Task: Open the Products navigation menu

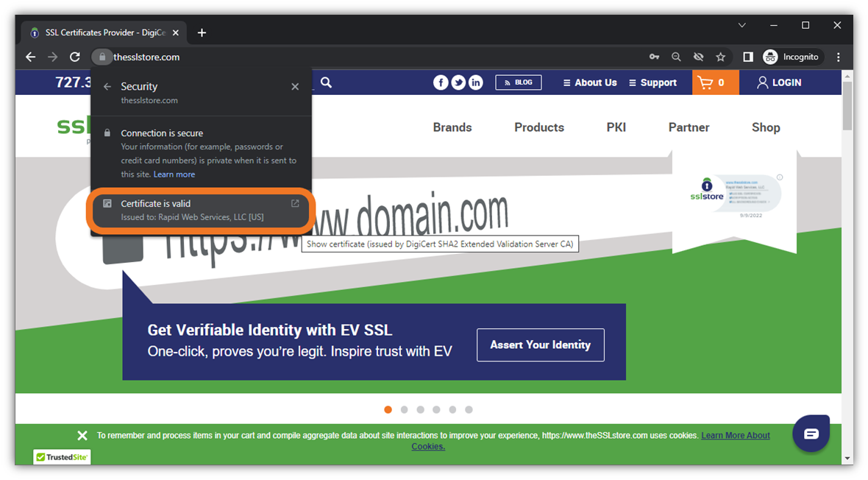Action: [539, 127]
